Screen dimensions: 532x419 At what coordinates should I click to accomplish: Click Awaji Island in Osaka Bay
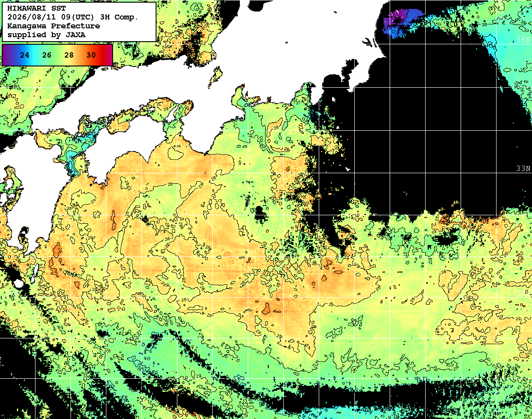171,115
